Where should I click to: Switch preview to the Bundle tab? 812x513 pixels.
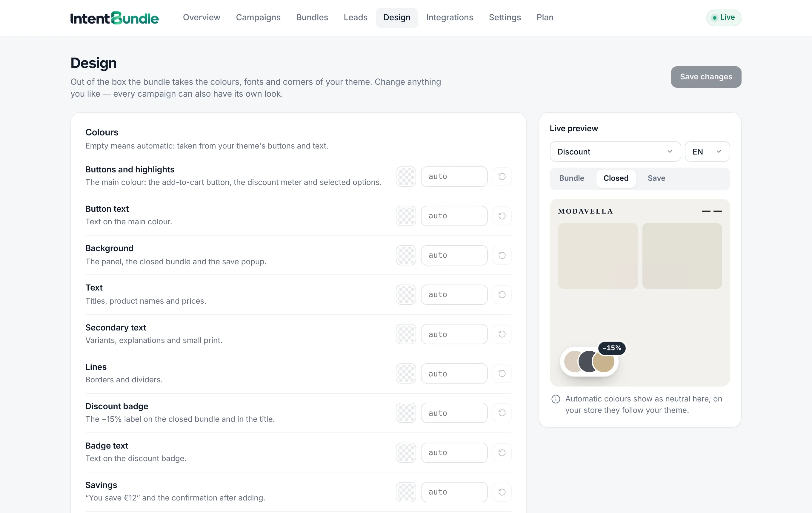[572, 179]
